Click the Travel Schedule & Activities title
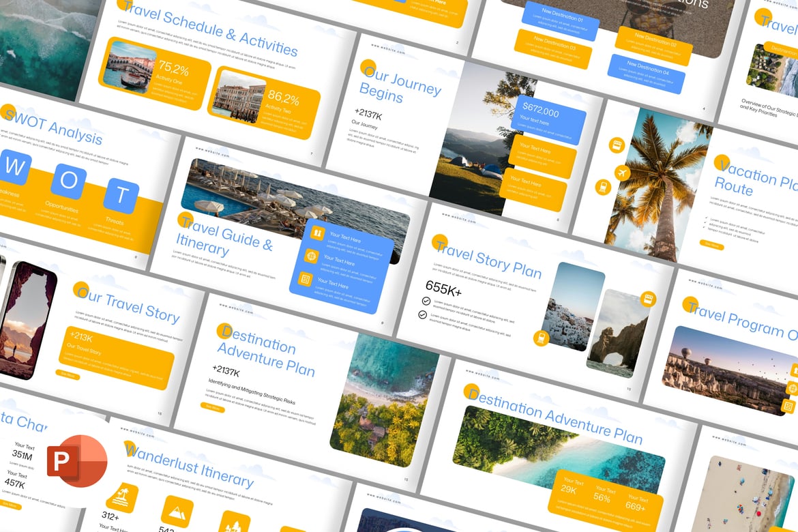The width and height of the screenshot is (798, 532). tap(210, 29)
